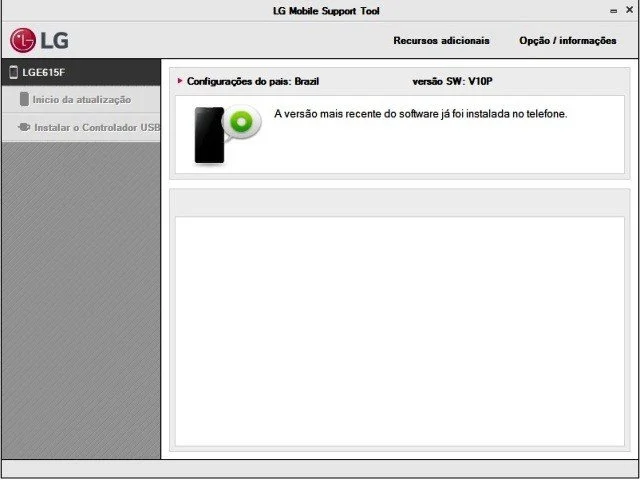Image resolution: width=640 pixels, height=480 pixels.
Task: Open the Opção / informações menu
Action: (x=568, y=41)
